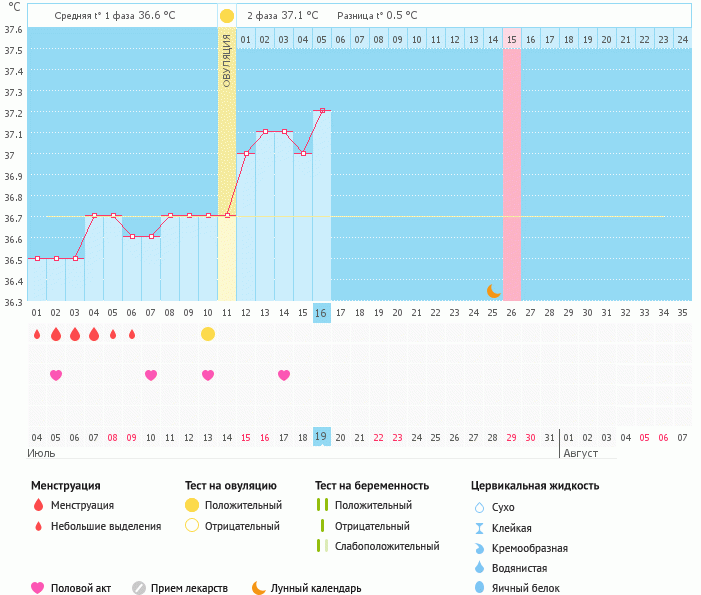The width and height of the screenshot is (701, 595).
Task: Click the Положительный pregnancy test legend icon
Action: 322,506
